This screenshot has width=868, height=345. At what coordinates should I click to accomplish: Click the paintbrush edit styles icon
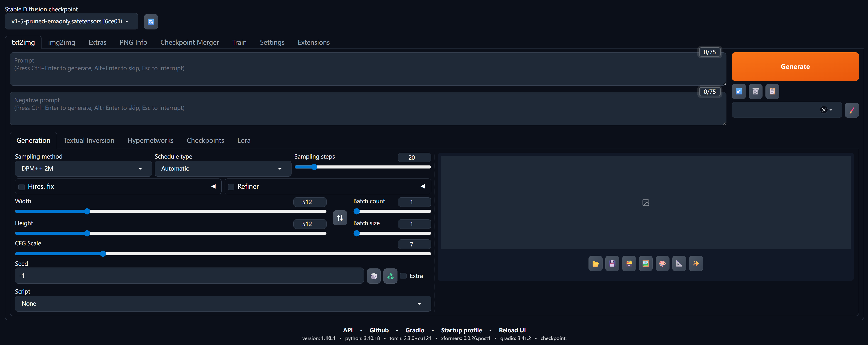click(851, 110)
